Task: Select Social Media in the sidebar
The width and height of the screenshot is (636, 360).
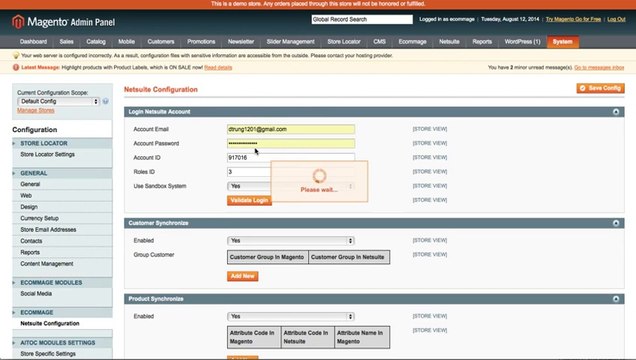Action: (x=36, y=294)
